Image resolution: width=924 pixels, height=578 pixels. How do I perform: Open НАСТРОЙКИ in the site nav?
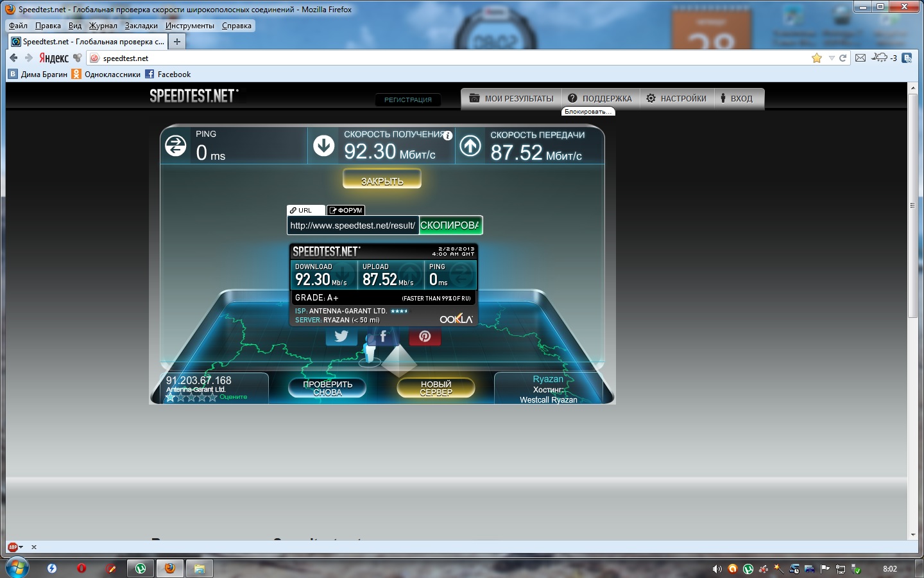676,98
